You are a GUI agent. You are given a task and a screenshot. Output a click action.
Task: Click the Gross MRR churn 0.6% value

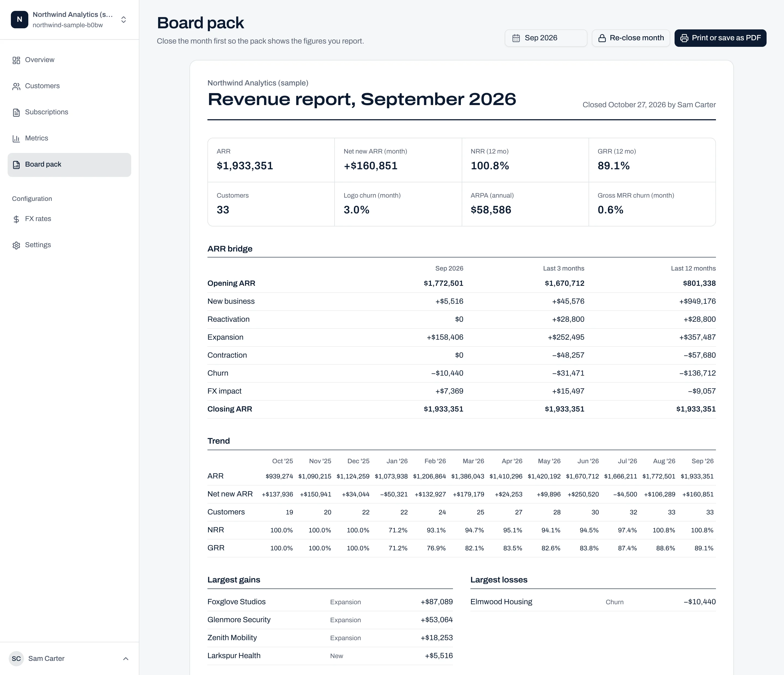(x=610, y=210)
